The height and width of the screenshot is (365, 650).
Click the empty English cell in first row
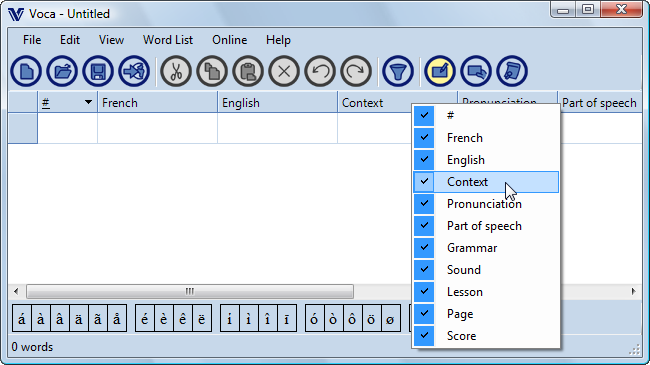coord(277,128)
